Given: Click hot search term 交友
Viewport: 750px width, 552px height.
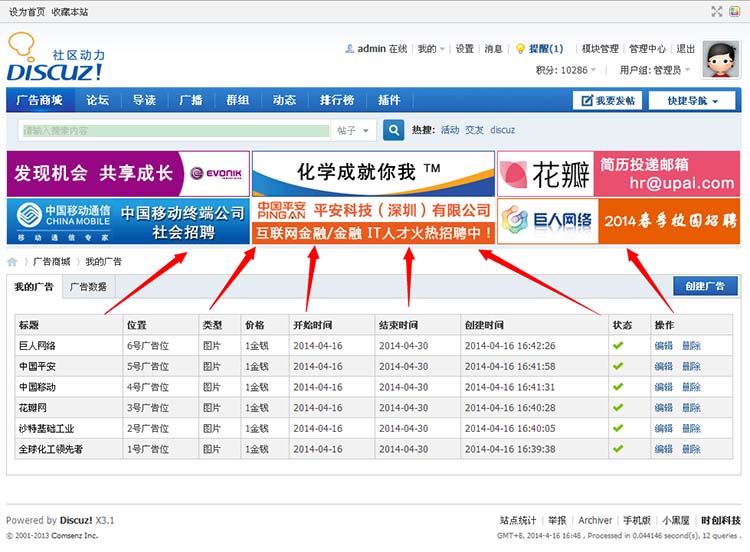Looking at the screenshot, I should 474,130.
